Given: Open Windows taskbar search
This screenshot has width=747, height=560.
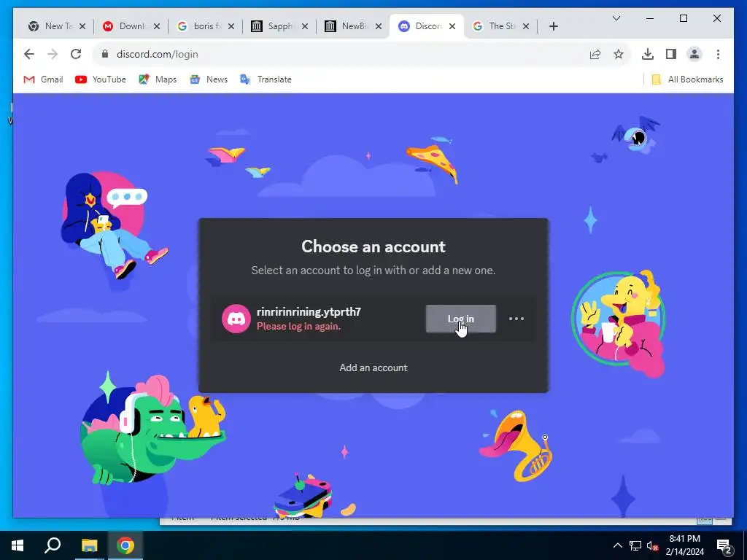Looking at the screenshot, I should point(53,545).
